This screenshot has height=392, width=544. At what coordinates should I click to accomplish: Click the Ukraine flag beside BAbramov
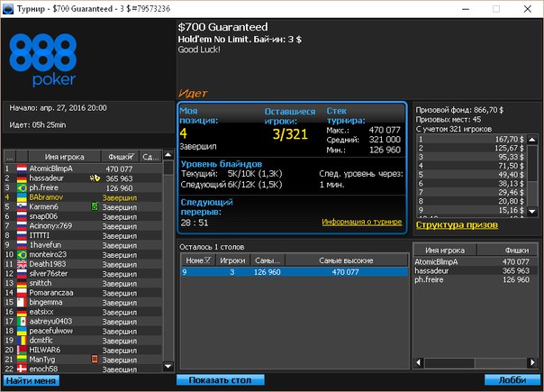point(22,197)
